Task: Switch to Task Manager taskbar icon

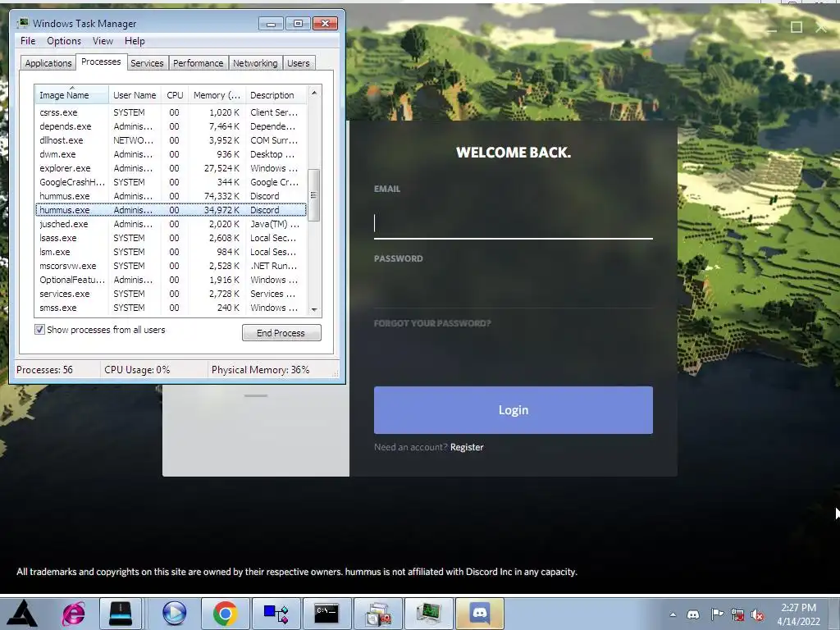Action: coord(429,614)
